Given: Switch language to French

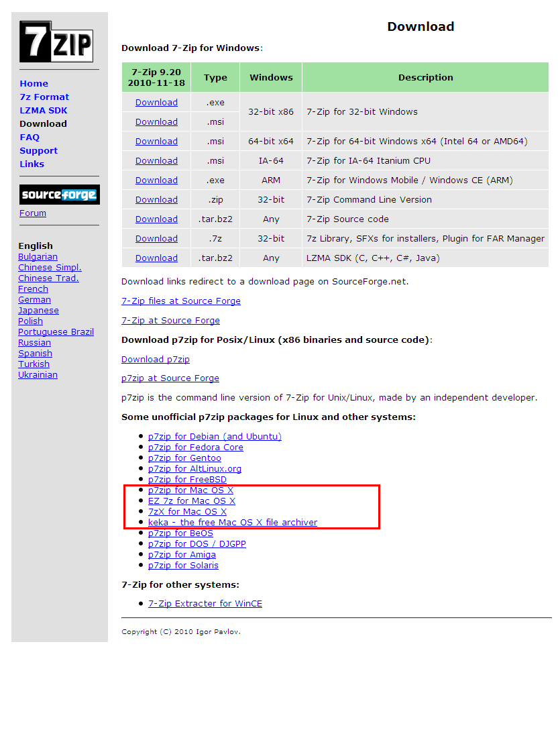Looking at the screenshot, I should click(x=33, y=289).
